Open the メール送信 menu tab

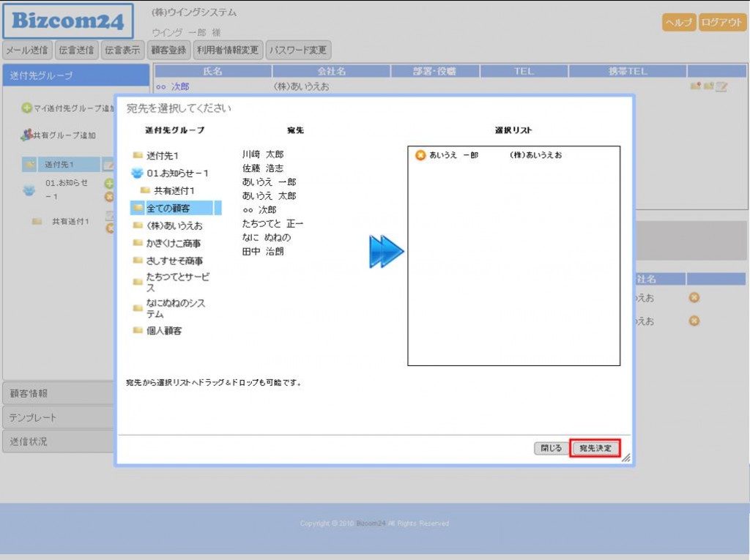27,51
